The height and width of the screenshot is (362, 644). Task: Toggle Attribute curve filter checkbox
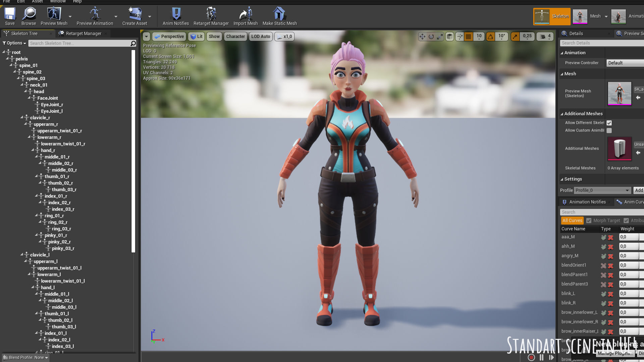click(x=626, y=221)
